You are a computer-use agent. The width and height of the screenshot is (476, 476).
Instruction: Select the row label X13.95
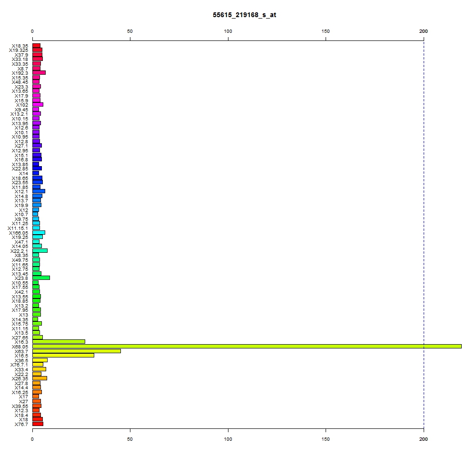tap(20, 124)
